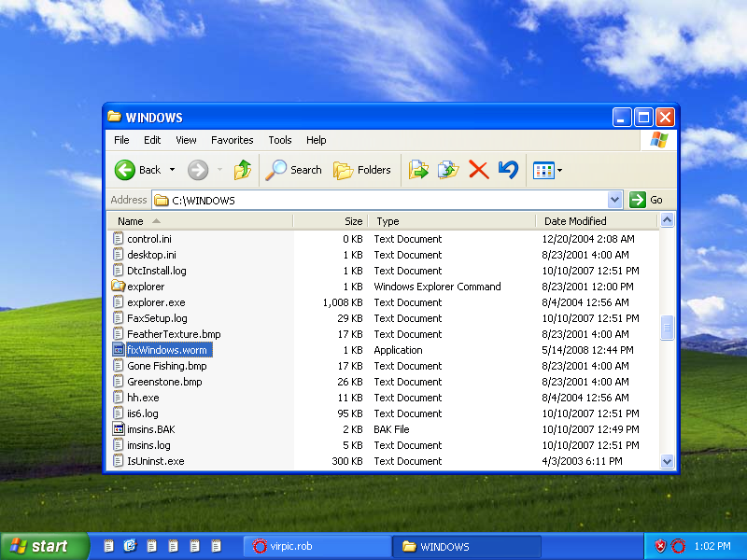Click the Copy To toolbar icon
Screen dimensions: 747x560
(x=448, y=170)
